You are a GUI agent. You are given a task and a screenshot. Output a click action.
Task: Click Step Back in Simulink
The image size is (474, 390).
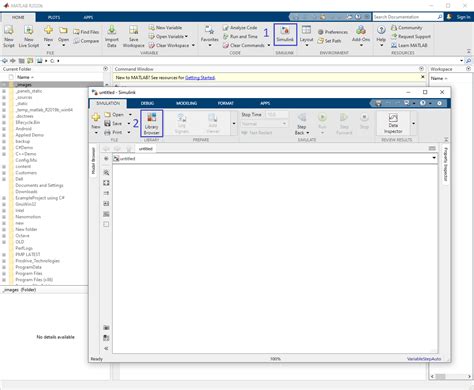tap(302, 123)
